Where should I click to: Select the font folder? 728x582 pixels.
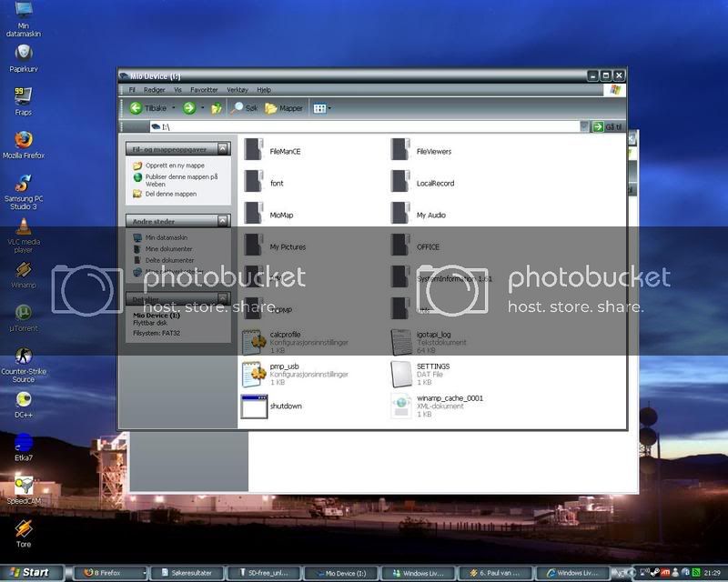point(264,183)
